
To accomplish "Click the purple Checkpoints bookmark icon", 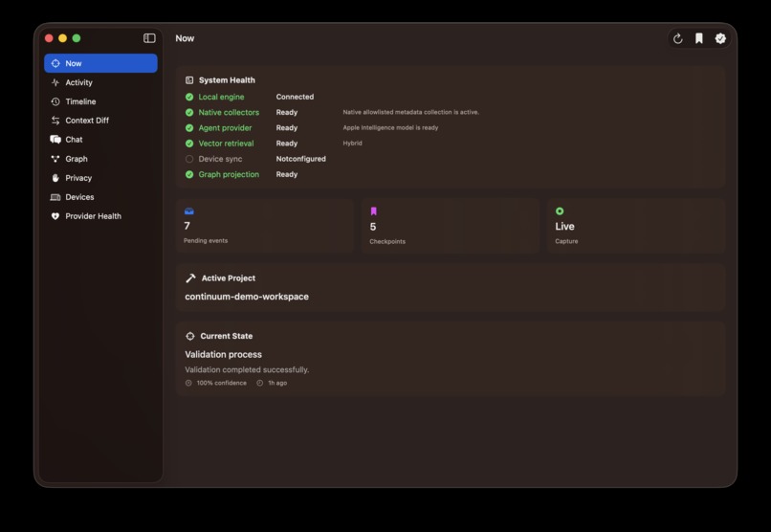I will pos(374,211).
